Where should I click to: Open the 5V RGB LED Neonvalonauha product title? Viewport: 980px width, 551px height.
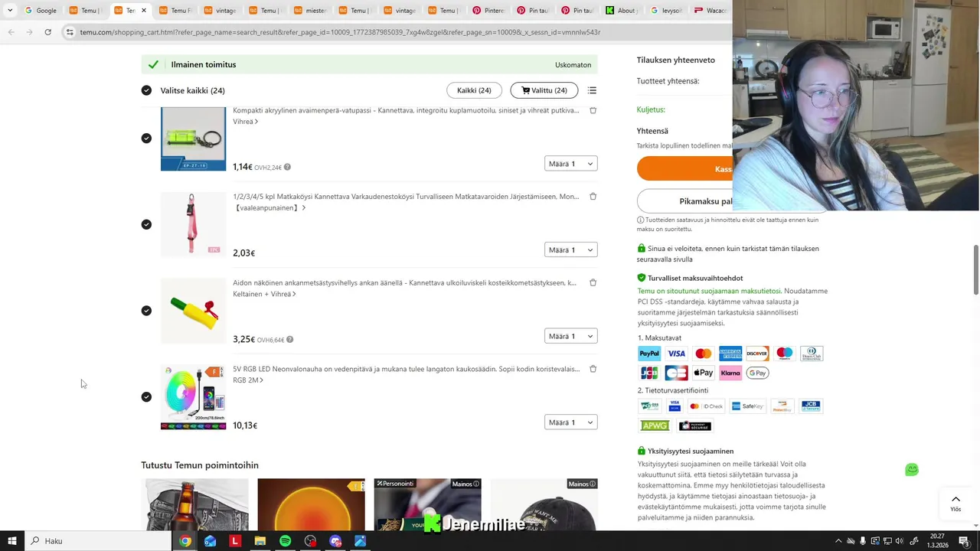(x=407, y=369)
